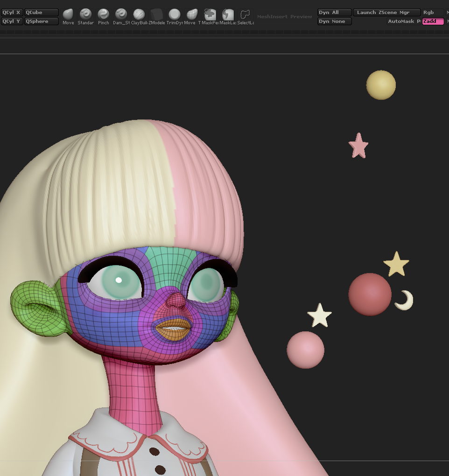Enable Dyn All dynamic subdivision
This screenshot has width=449, height=476.
(x=335, y=13)
